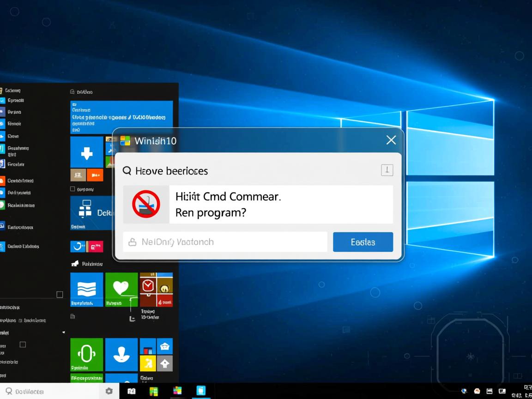Screen dimensions: 532x399
Task: Click the red clock tile
Action: click(x=148, y=286)
